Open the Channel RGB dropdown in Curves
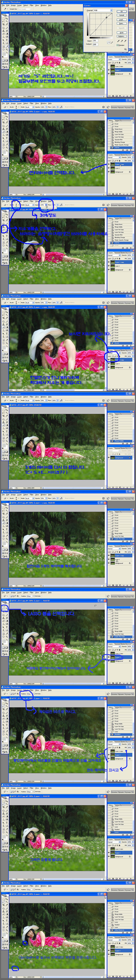 click(x=103, y=10)
